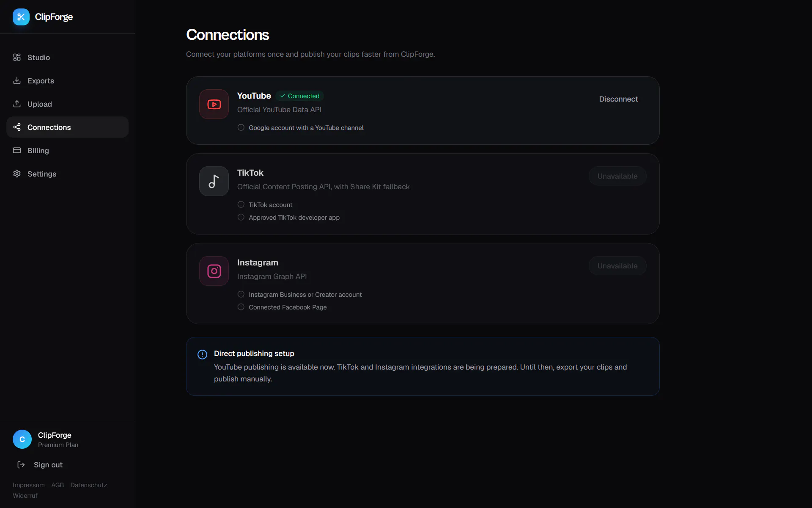The width and height of the screenshot is (812, 508).
Task: Click the 'Connect your platforms once' subtitle
Action: point(310,54)
